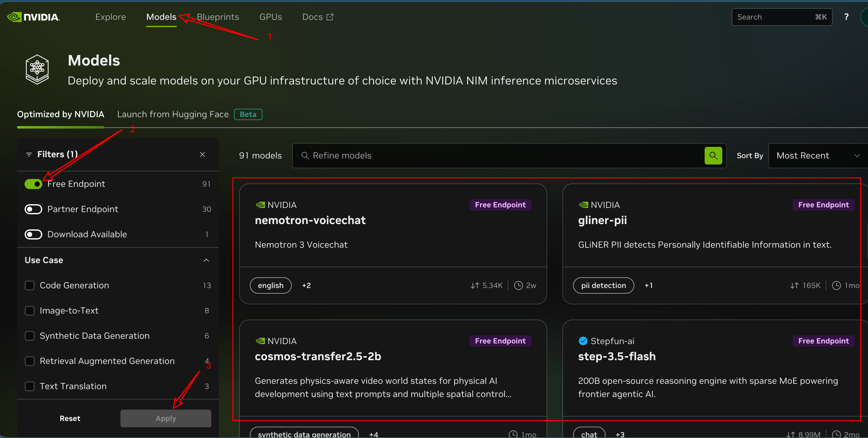The image size is (868, 438).
Task: Open the Models navigation tab
Action: click(161, 17)
